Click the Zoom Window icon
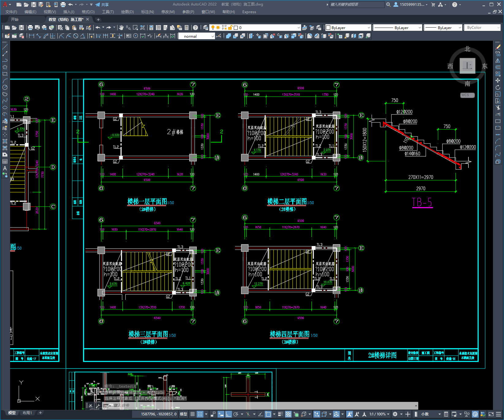 pos(135,28)
